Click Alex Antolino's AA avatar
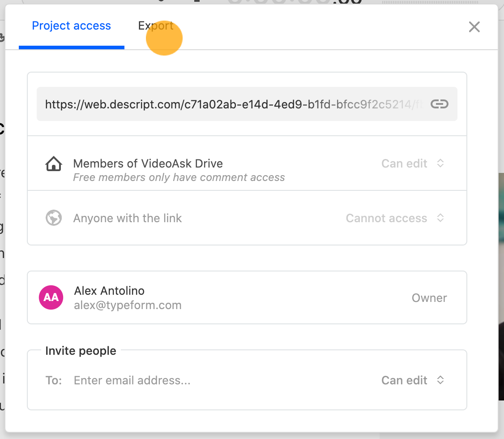 51,297
